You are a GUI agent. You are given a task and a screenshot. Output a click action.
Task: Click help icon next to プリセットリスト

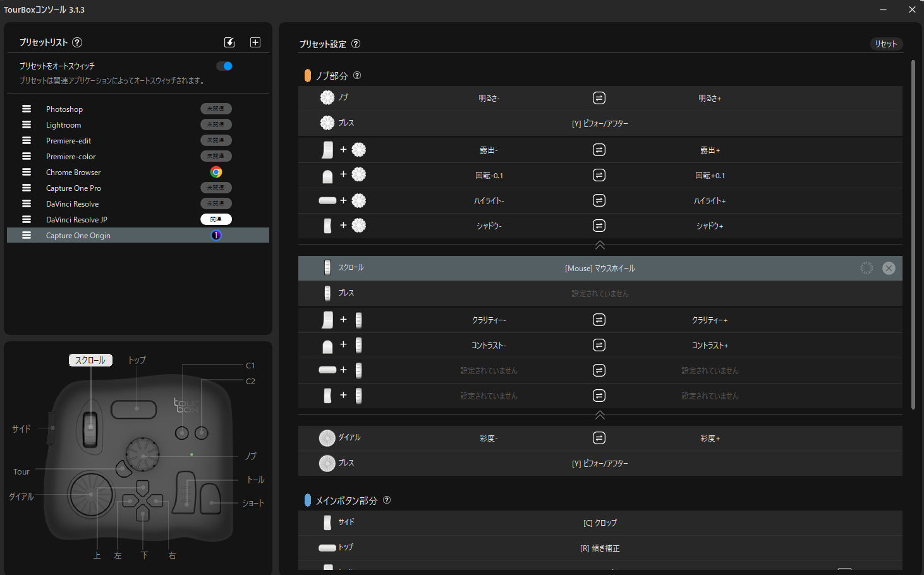pos(77,42)
